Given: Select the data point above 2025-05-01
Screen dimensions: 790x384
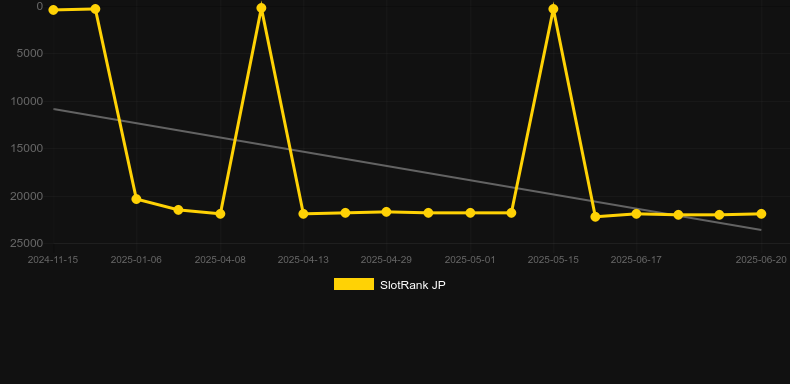Looking at the screenshot, I should [470, 213].
